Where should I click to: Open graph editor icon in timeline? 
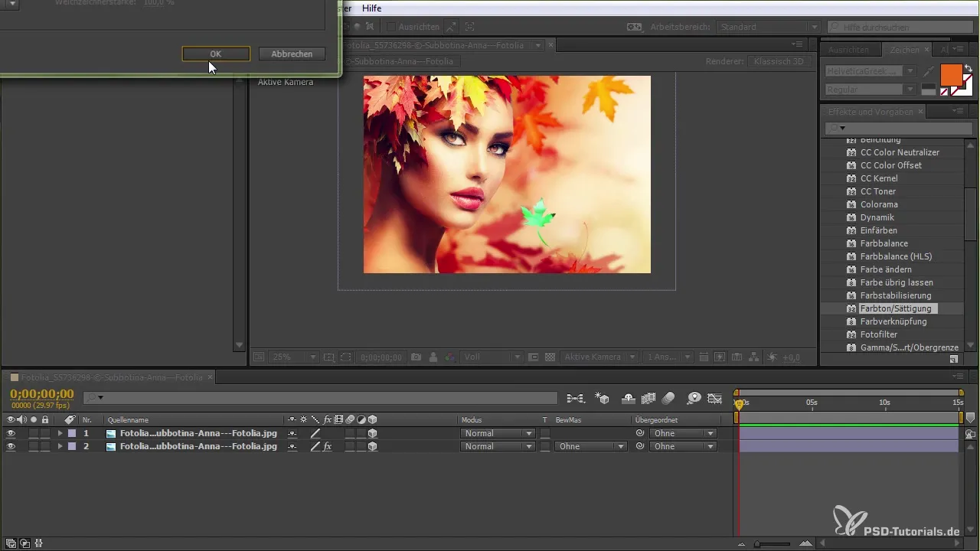coord(715,398)
